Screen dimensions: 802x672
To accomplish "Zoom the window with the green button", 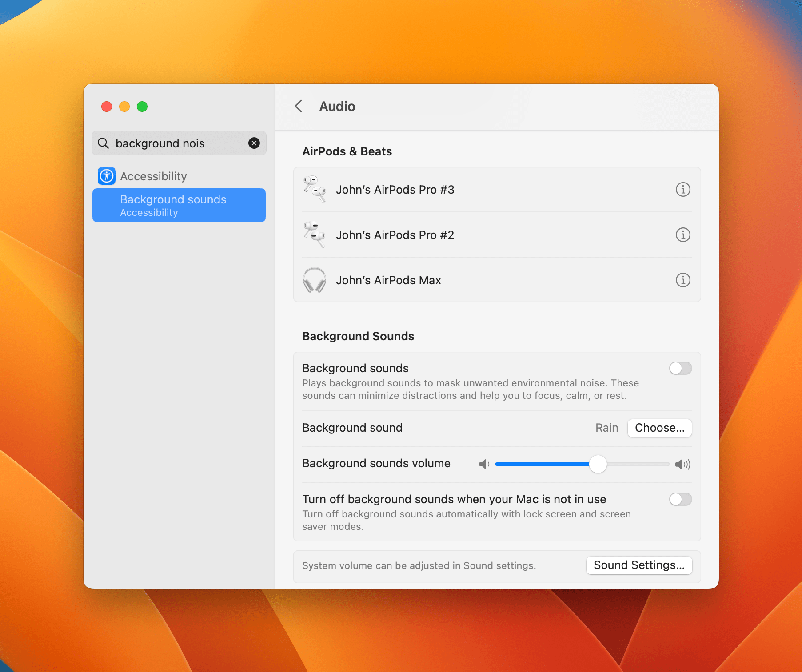I will click(142, 107).
